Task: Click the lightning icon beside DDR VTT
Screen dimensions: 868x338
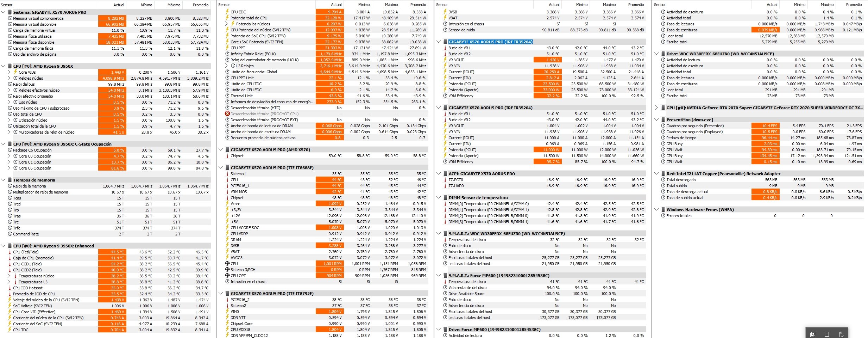Action: [x=227, y=318]
